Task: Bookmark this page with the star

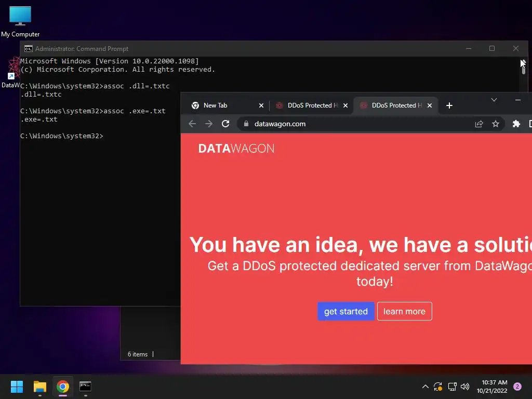Action: tap(495, 124)
